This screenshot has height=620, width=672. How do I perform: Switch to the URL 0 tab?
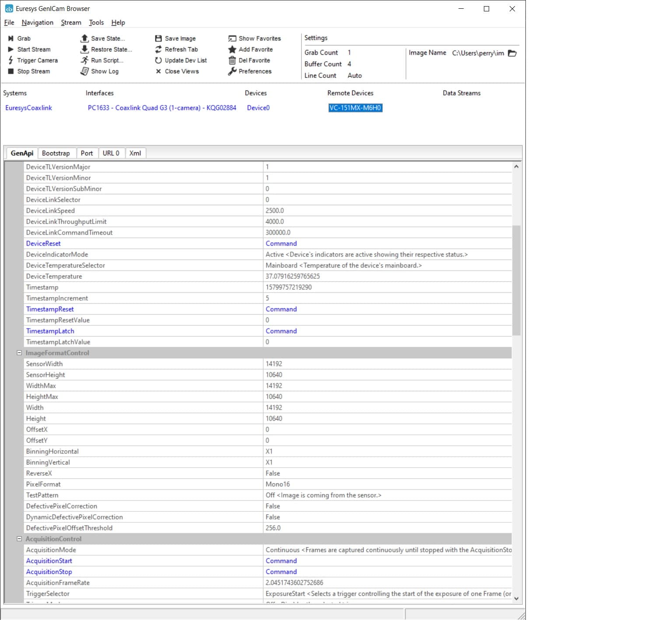click(111, 153)
